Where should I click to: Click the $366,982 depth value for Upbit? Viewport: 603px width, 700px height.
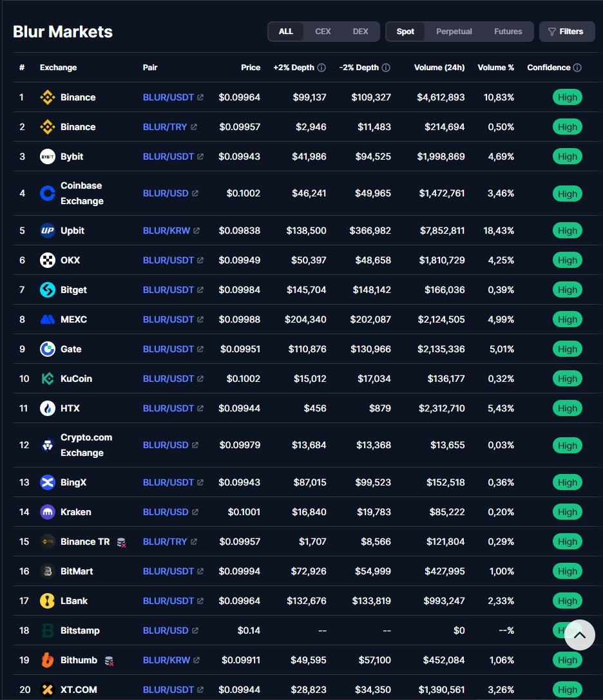370,231
